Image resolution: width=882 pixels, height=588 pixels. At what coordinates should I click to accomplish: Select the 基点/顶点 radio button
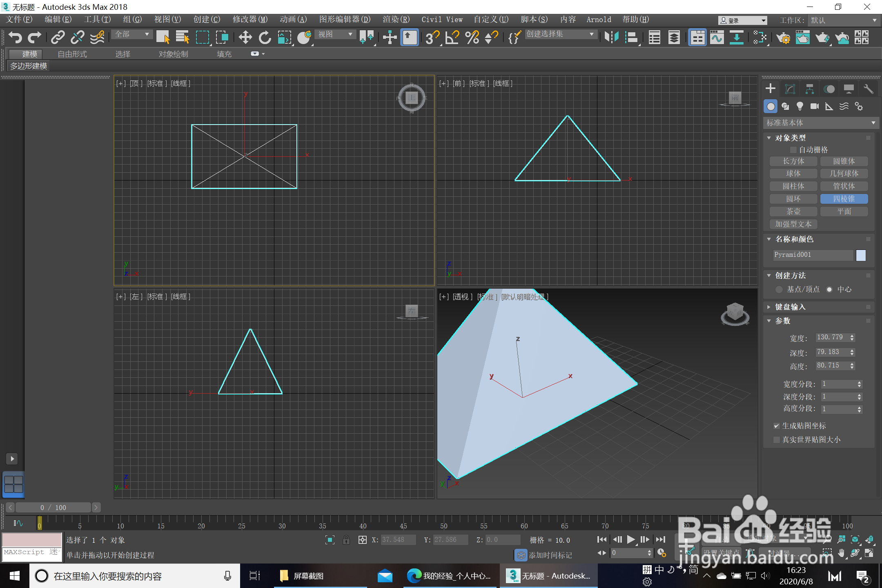[x=779, y=290]
